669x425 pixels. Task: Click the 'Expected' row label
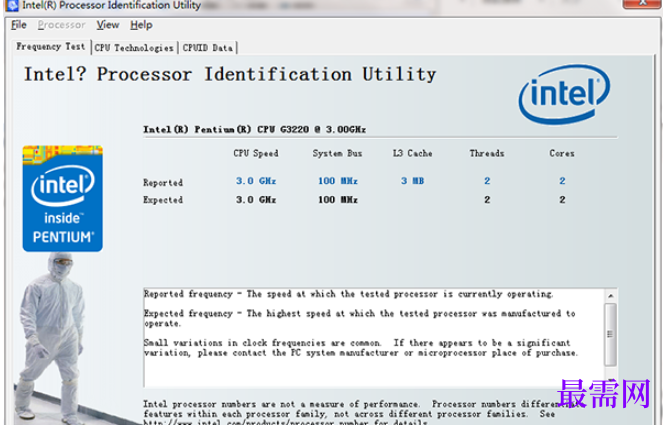click(163, 200)
